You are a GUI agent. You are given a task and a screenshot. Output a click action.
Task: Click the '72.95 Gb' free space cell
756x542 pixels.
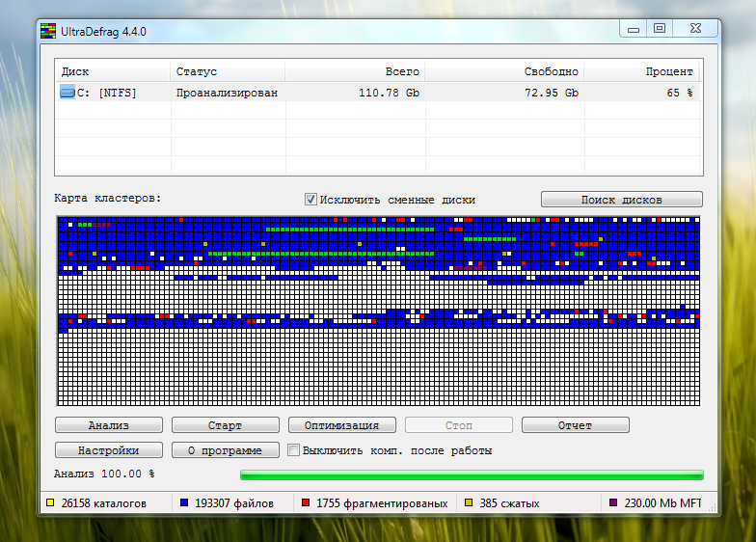coord(552,93)
